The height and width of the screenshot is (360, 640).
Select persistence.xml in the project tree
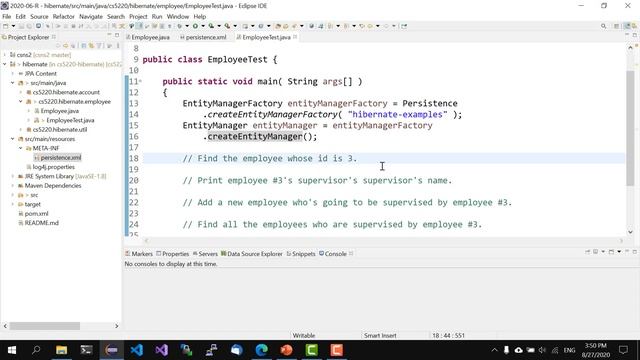(61, 158)
